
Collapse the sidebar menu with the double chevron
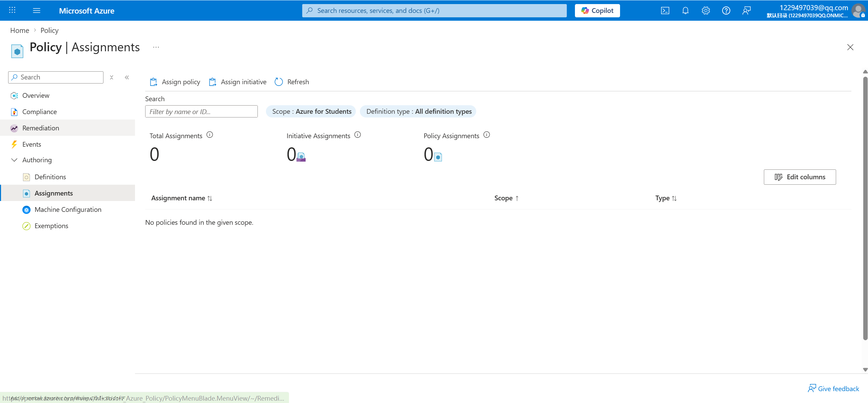pyautogui.click(x=127, y=77)
